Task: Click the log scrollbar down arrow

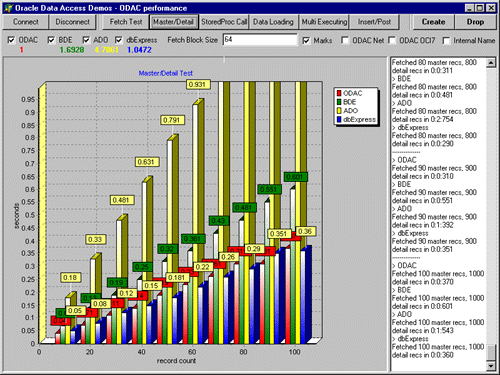Action: click(491, 365)
